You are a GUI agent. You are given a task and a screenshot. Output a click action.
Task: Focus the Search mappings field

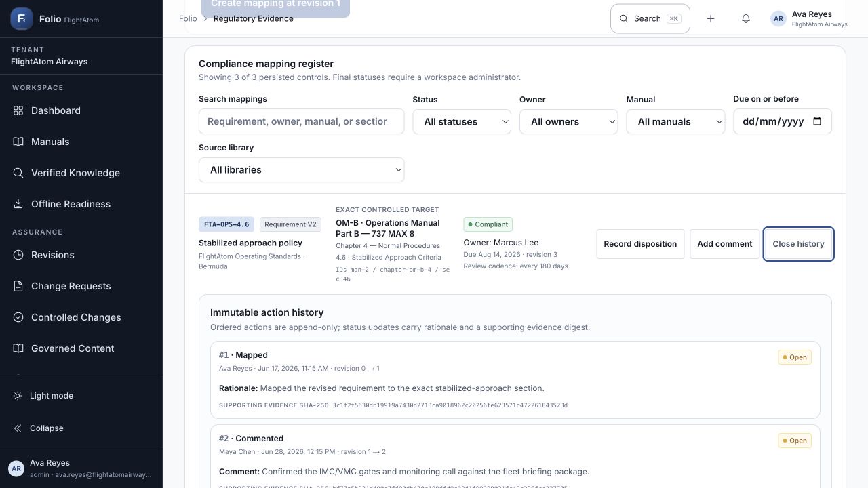click(x=301, y=121)
